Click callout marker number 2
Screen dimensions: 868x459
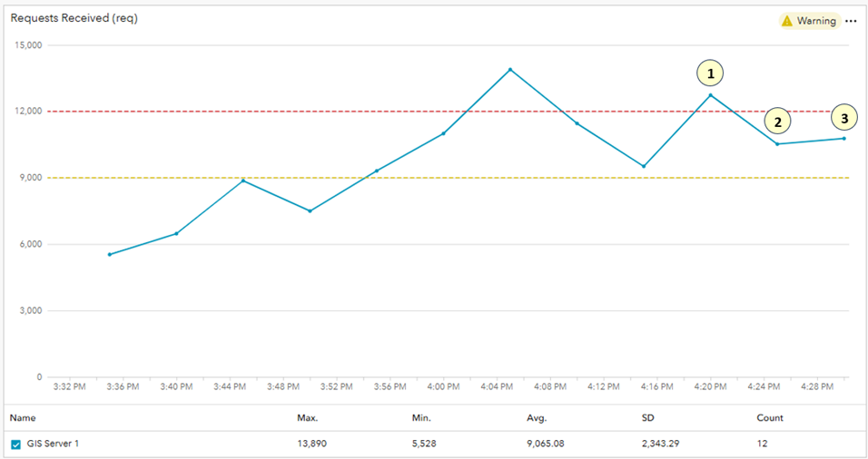point(777,121)
